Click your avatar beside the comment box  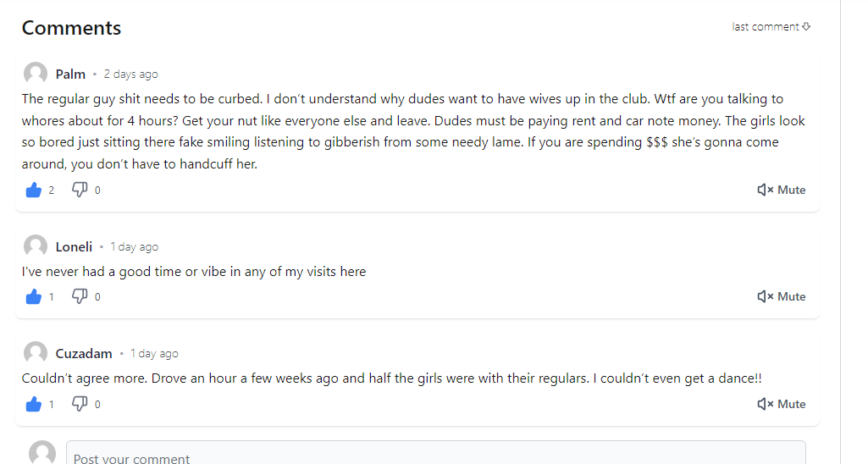pos(42,453)
